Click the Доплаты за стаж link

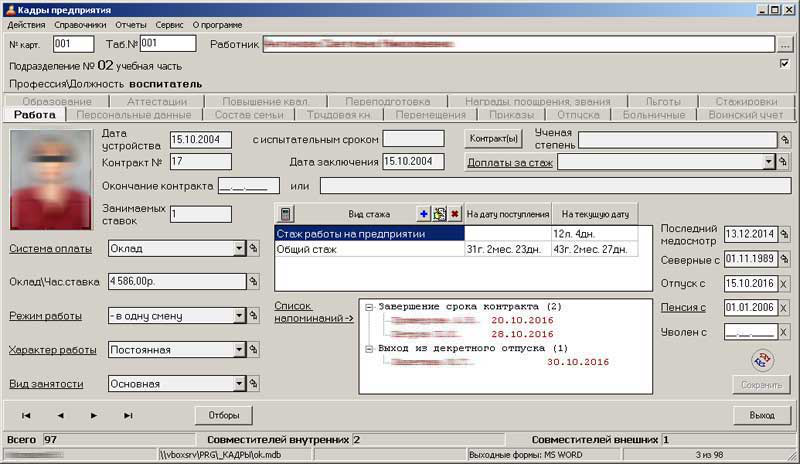point(510,162)
